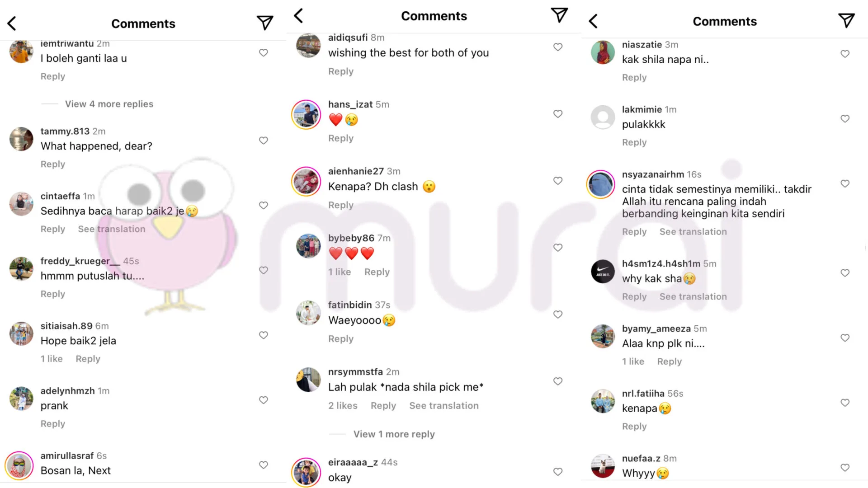Heart the fatinbidin Waeyoooo comment

point(558,314)
